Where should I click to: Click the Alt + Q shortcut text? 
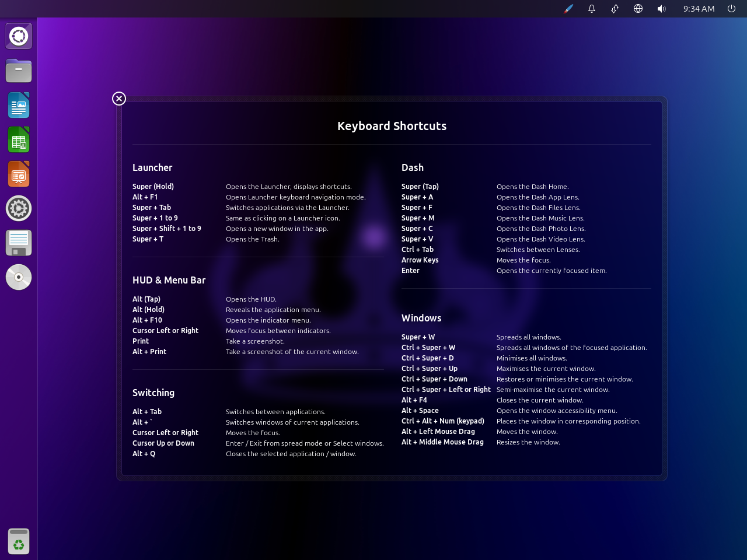[144, 454]
